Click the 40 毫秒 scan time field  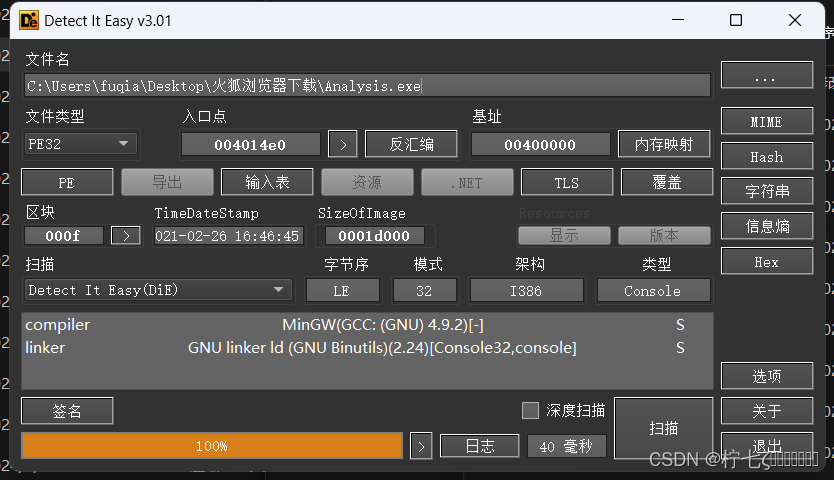click(x=566, y=446)
